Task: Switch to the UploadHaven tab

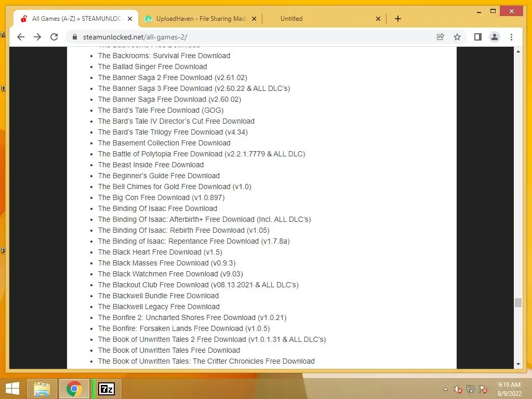Action: (200, 19)
